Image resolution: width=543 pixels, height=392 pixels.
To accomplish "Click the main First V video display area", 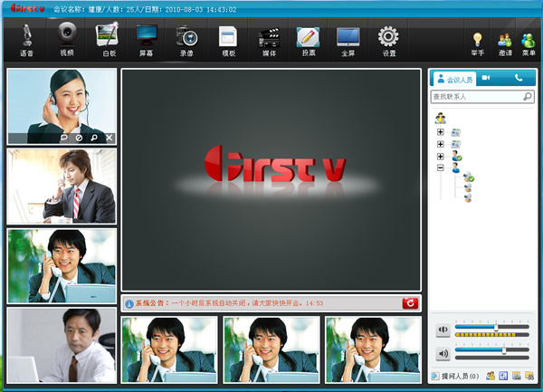I will click(x=271, y=180).
